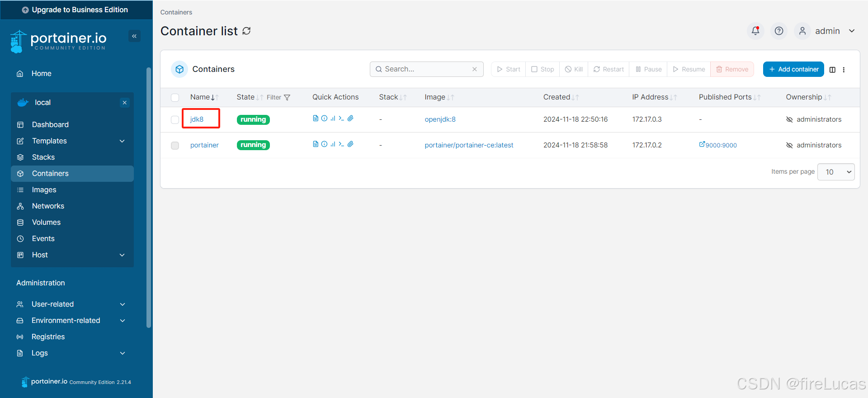
Task: Expand the Templates menu
Action: tap(72, 141)
